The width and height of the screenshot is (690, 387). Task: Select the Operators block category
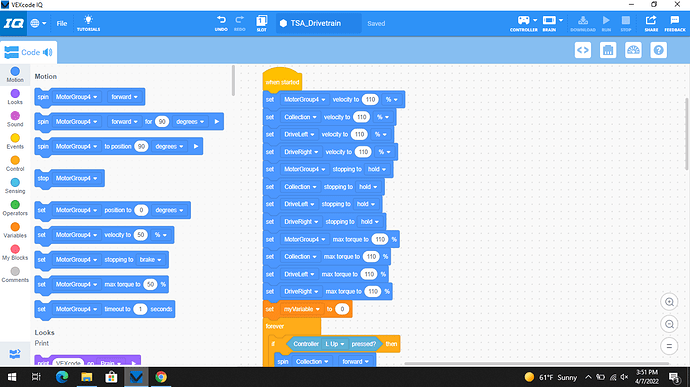coord(15,208)
